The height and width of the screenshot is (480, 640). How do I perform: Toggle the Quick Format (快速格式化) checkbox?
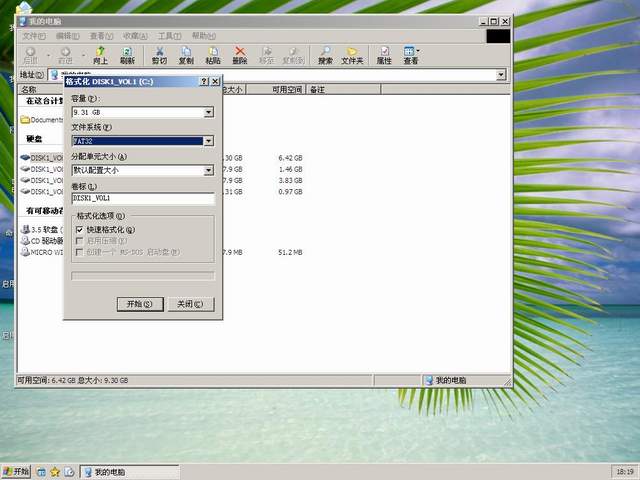pyautogui.click(x=80, y=230)
